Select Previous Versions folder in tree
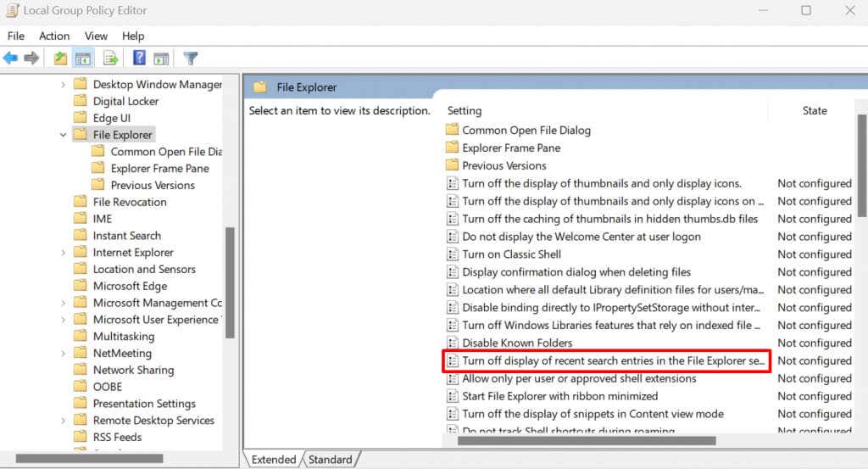Viewport: 868px width, 469px height. pos(153,185)
